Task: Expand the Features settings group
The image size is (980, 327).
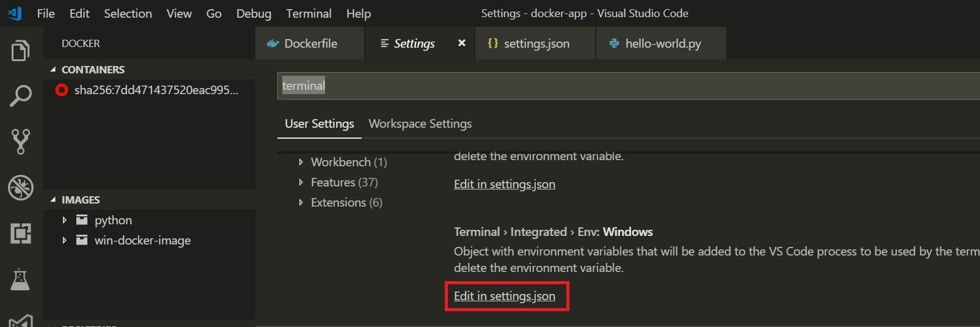Action: click(301, 182)
